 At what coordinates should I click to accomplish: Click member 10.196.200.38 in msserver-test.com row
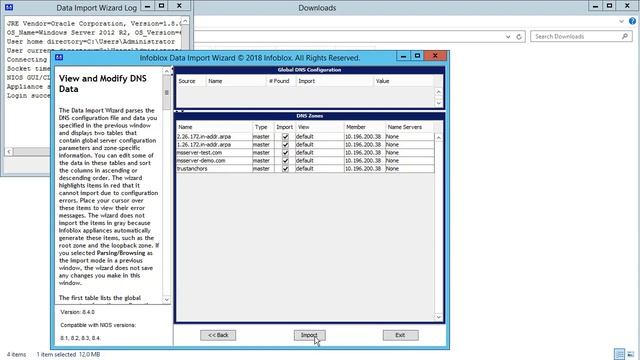tap(365, 153)
